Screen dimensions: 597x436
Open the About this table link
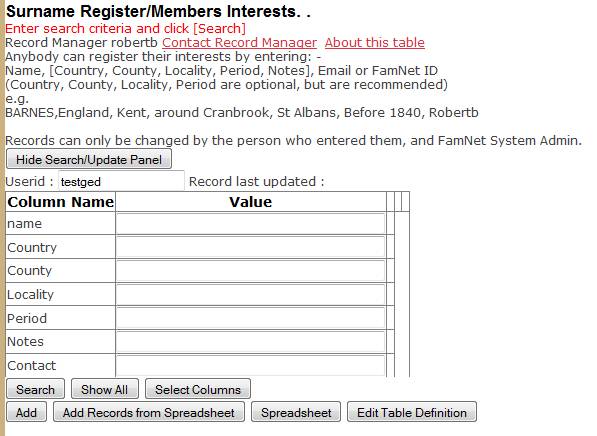coord(375,42)
